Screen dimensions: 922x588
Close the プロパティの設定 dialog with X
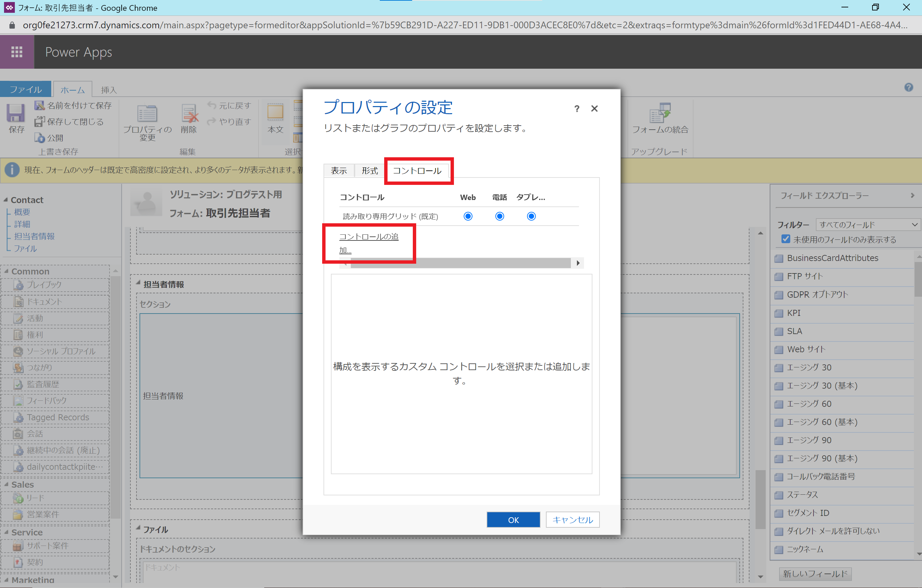coord(594,109)
